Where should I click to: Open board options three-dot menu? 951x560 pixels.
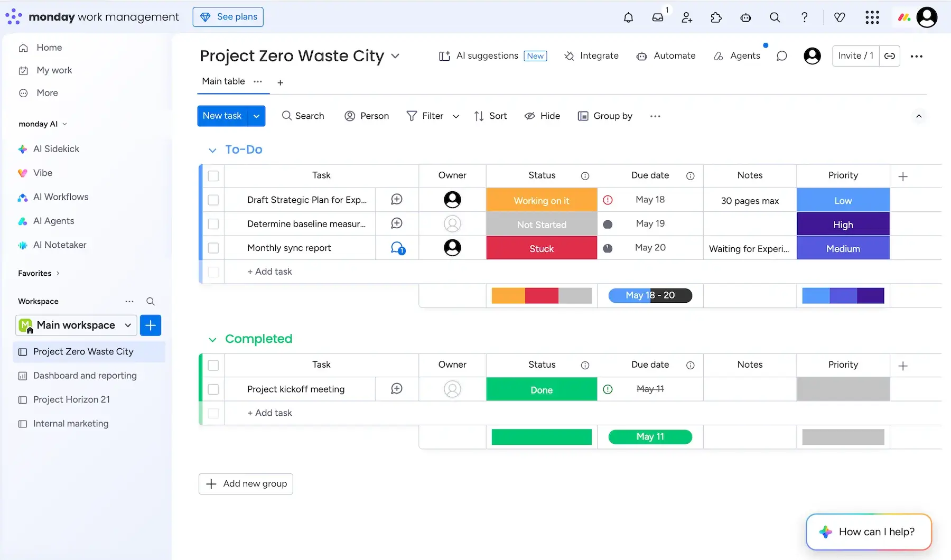click(917, 56)
